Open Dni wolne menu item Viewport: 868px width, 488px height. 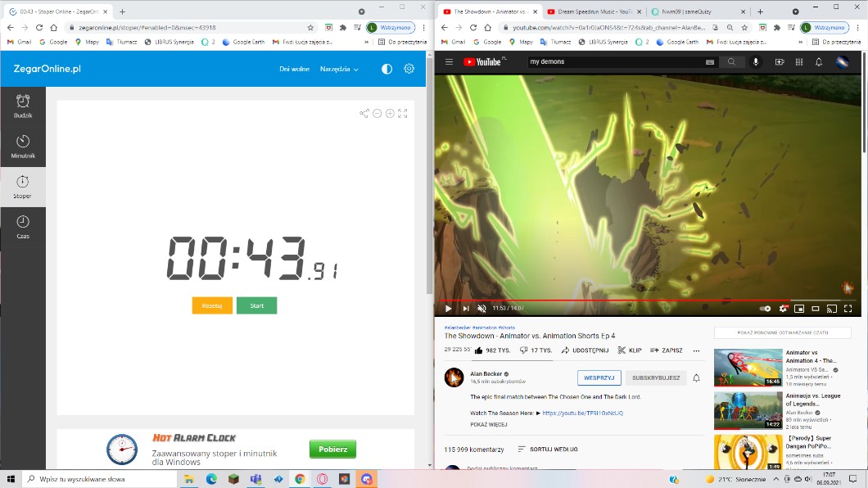coord(294,70)
